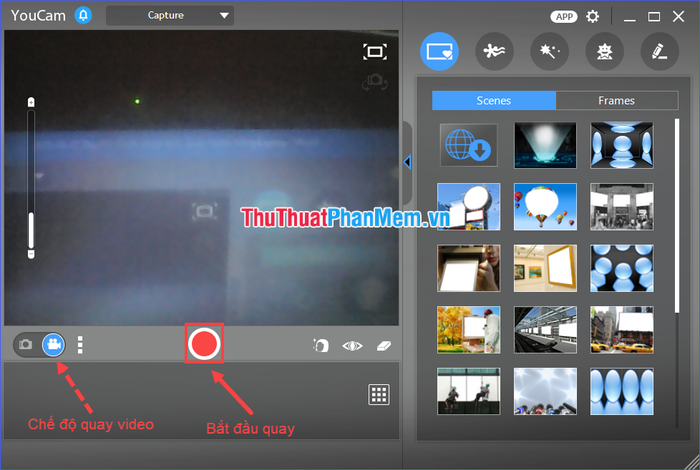Apply the yellow taxi city scene

(x=622, y=330)
